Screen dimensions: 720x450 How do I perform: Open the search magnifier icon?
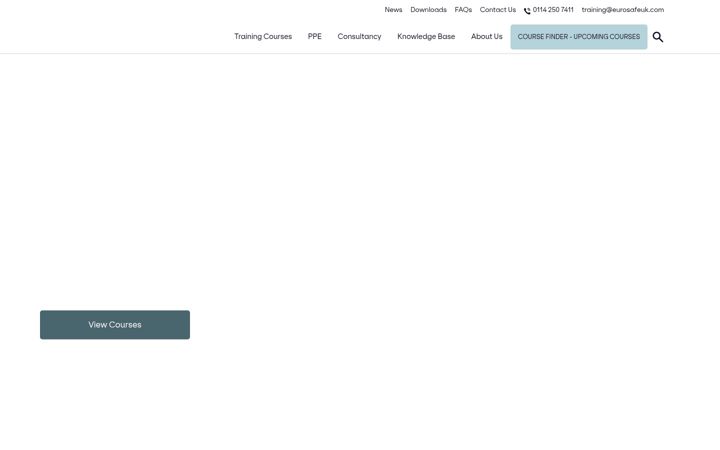(658, 37)
